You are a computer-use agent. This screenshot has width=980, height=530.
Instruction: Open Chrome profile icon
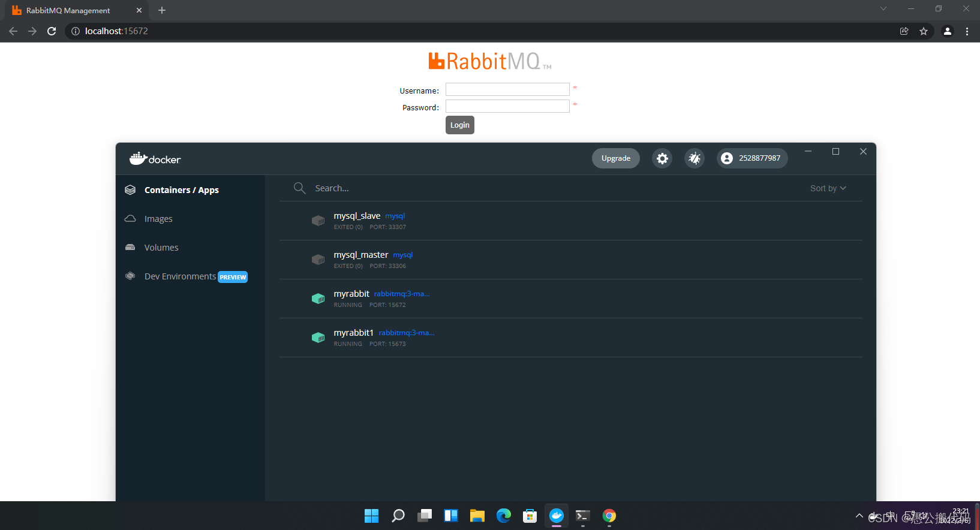pyautogui.click(x=948, y=31)
